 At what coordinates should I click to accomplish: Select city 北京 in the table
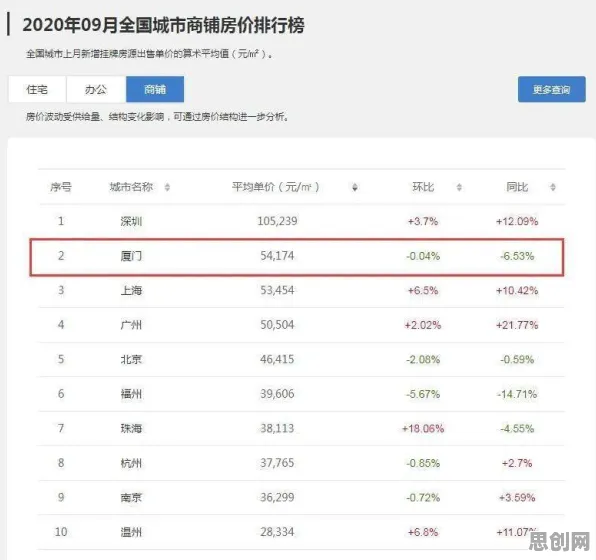pyautogui.click(x=131, y=359)
